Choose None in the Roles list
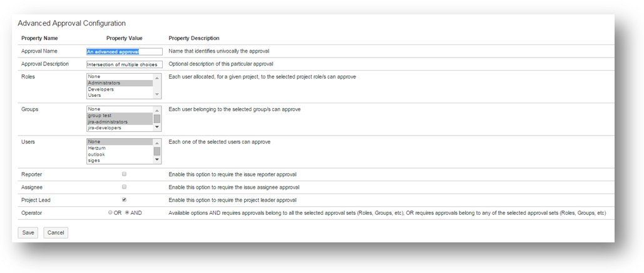 [120, 77]
